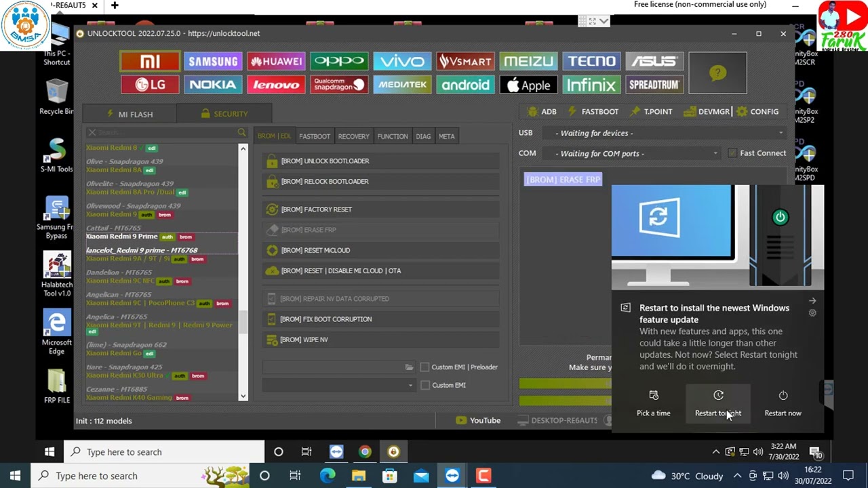Viewport: 868px width, 488px height.
Task: Select the Meizu brand logo
Action: coord(528,62)
